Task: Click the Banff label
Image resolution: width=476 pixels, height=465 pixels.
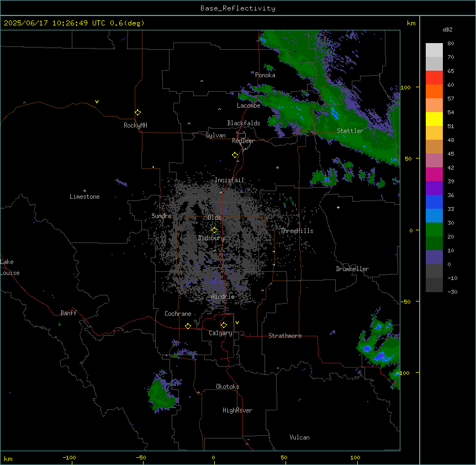Action: point(68,313)
